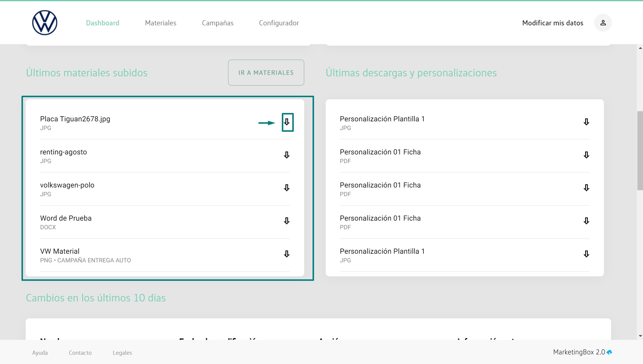
Task: Open the user profile icon
Action: tap(603, 23)
